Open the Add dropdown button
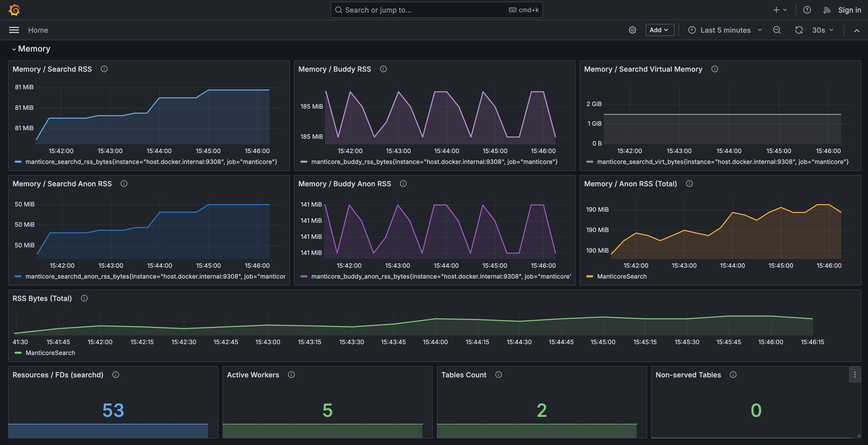868x445 pixels. pos(659,30)
